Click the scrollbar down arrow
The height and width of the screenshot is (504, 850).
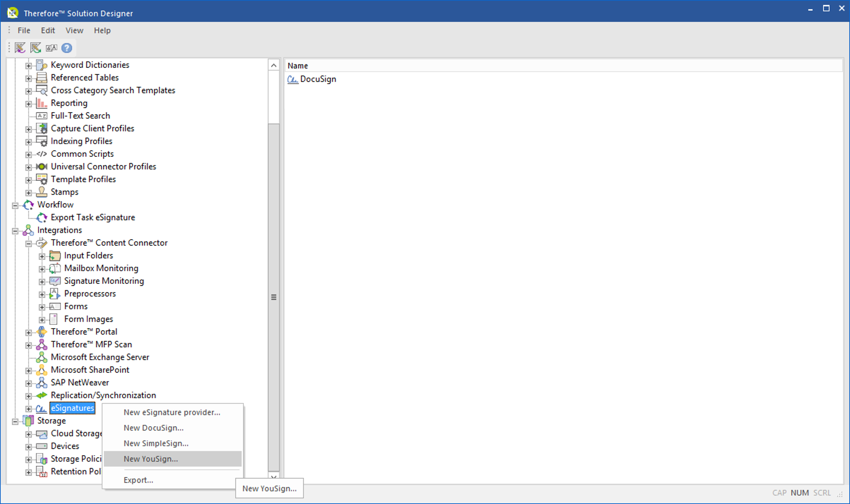pyautogui.click(x=274, y=477)
